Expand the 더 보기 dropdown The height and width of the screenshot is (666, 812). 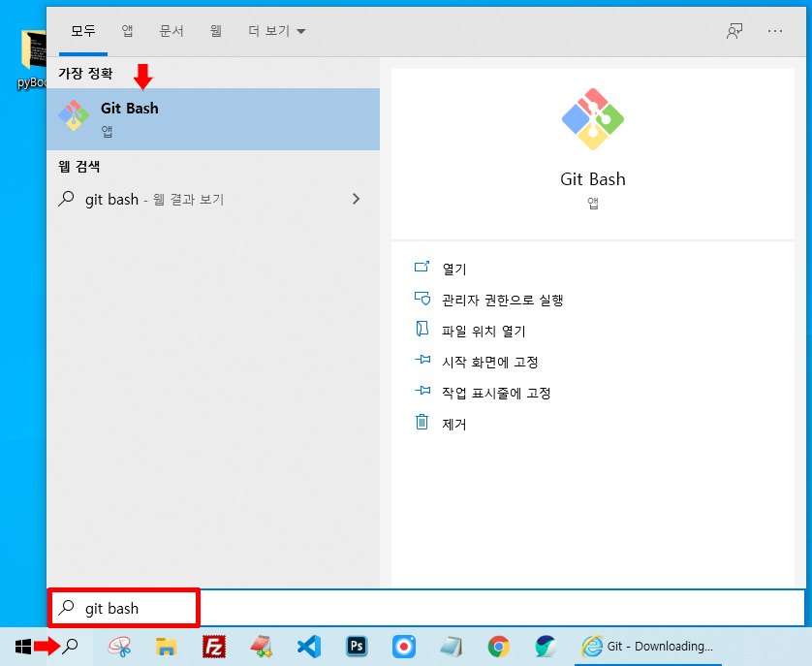276,31
